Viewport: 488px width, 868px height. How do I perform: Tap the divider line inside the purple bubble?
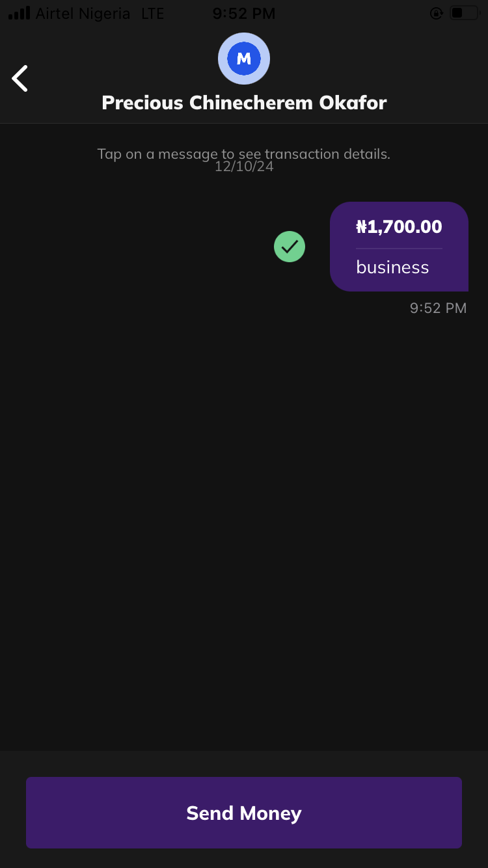[399, 249]
